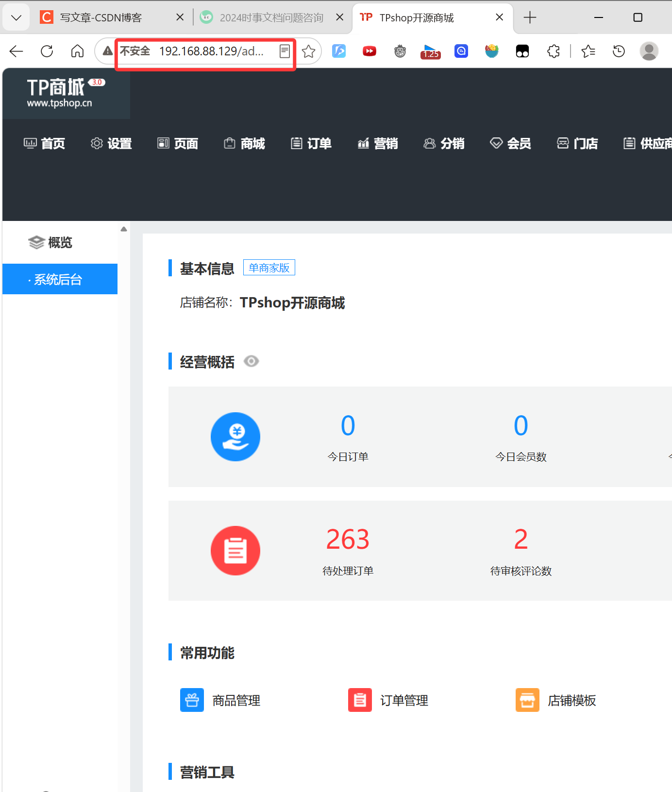Open 店铺模板 shortcut
Screen dimensions: 672x792
tap(556, 700)
